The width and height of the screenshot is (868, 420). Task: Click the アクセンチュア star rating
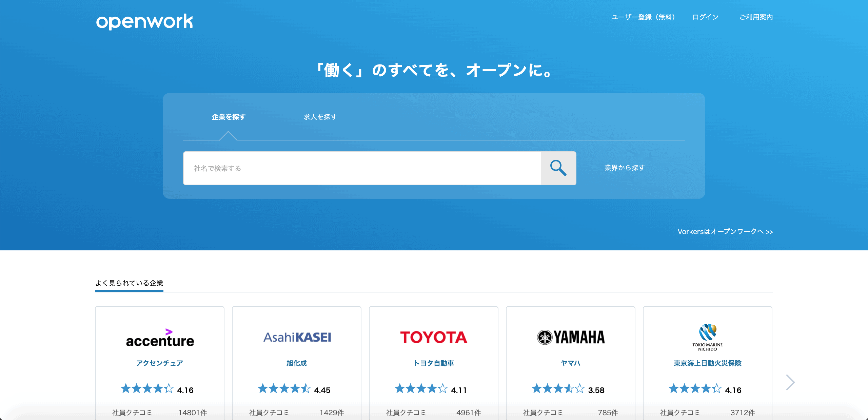[x=147, y=388]
